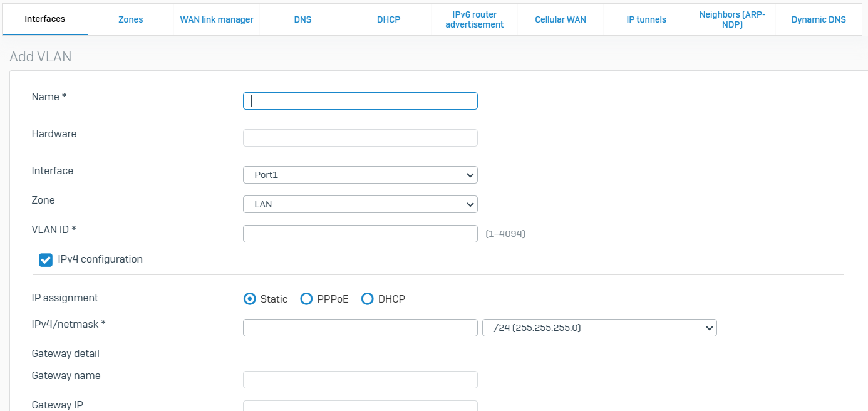Open the IP tunnels tab
868x411 pixels.
(646, 19)
